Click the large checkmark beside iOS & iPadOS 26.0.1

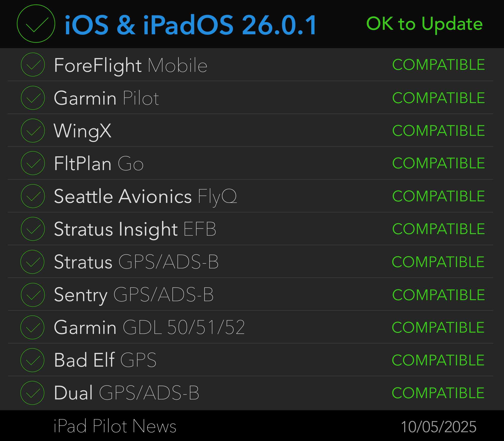click(x=36, y=24)
